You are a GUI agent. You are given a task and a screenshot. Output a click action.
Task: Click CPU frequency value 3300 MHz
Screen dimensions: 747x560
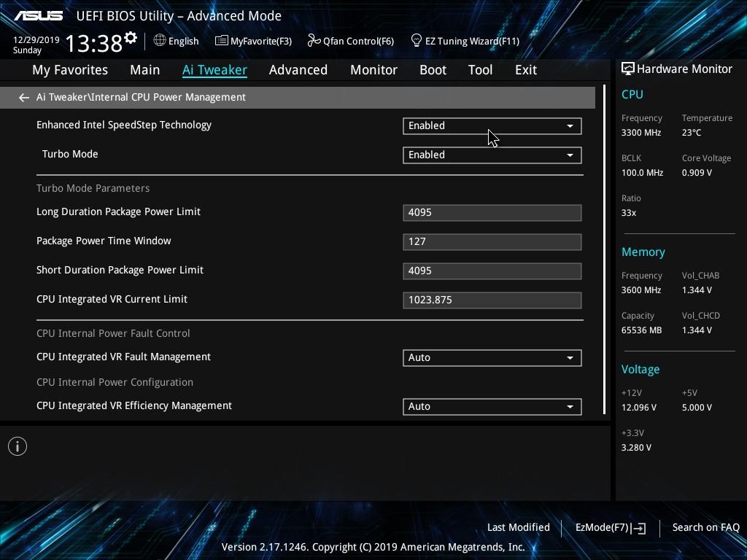pyautogui.click(x=640, y=133)
